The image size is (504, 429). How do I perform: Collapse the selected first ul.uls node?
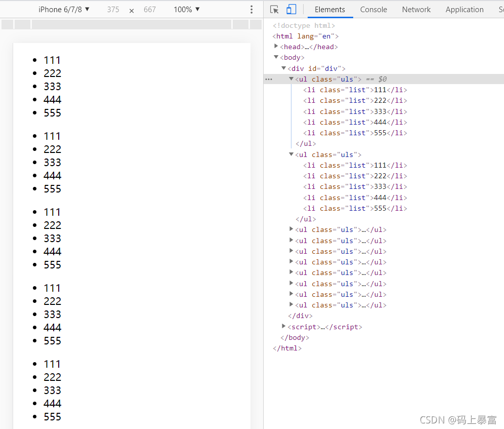(x=291, y=79)
